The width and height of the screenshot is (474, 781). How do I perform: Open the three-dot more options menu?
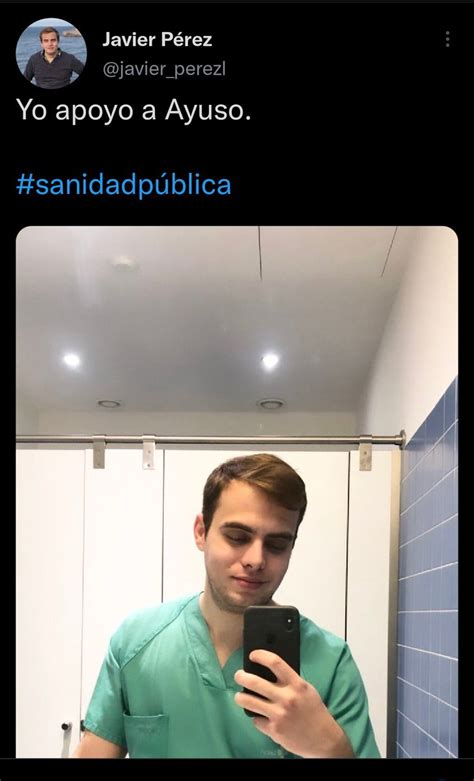[447, 39]
